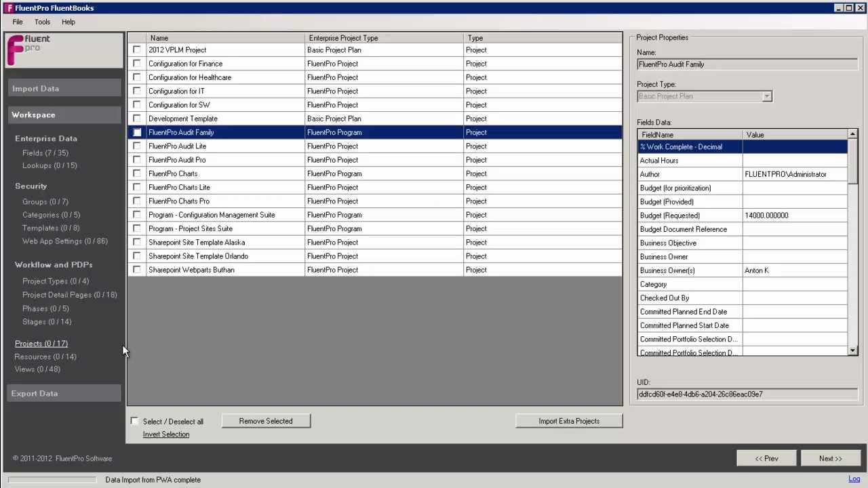Sort by the Name column header

click(226, 38)
